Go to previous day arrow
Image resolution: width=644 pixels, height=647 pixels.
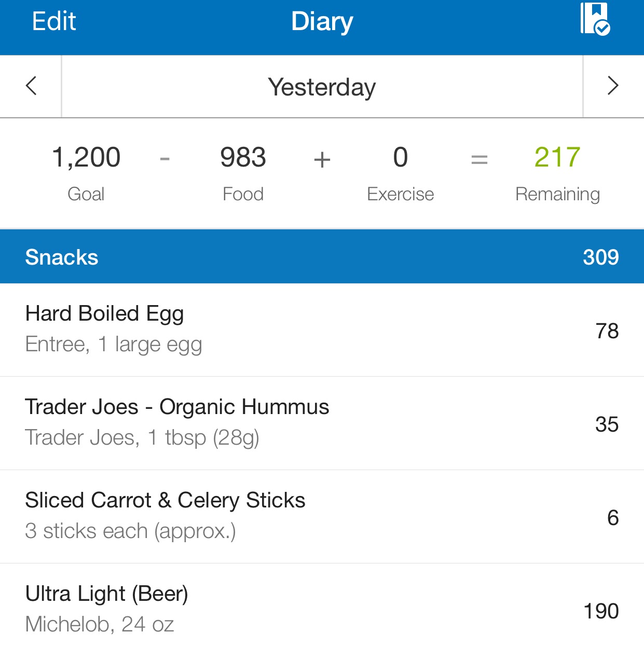pos(31,86)
